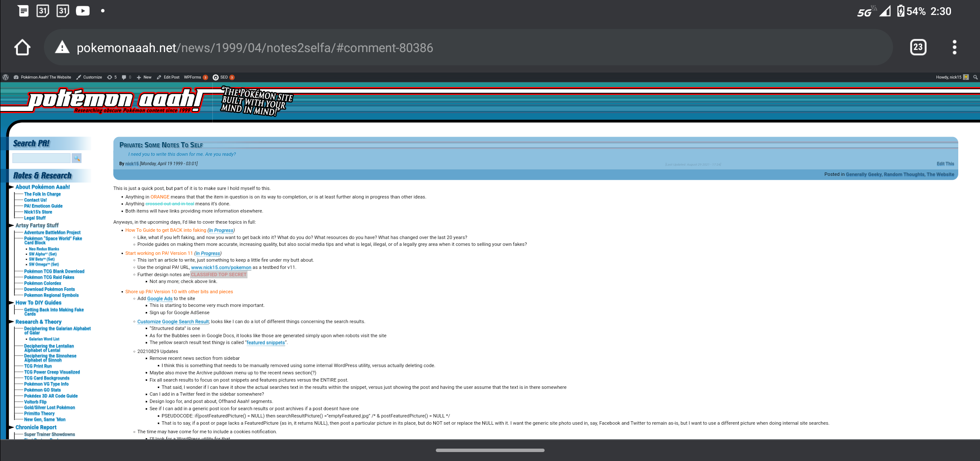Tap the browser Home icon
This screenshot has width=980, height=461.
(22, 47)
